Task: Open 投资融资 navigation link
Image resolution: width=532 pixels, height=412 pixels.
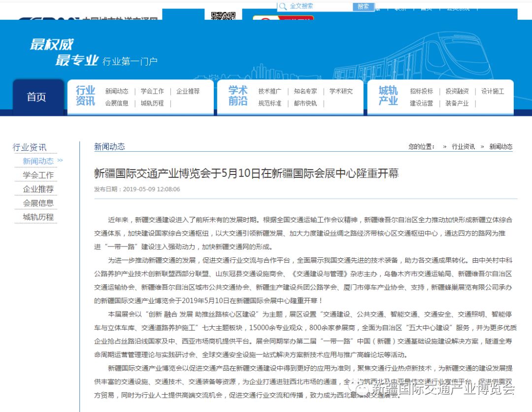Action: click(x=457, y=91)
